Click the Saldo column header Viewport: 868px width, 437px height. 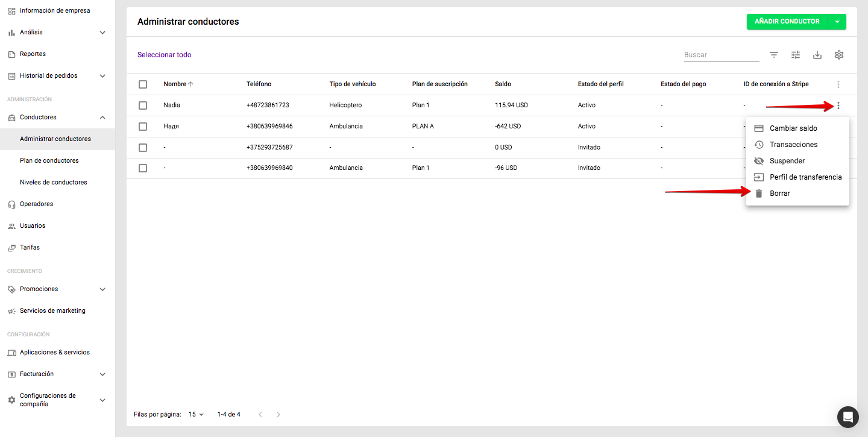coord(503,84)
